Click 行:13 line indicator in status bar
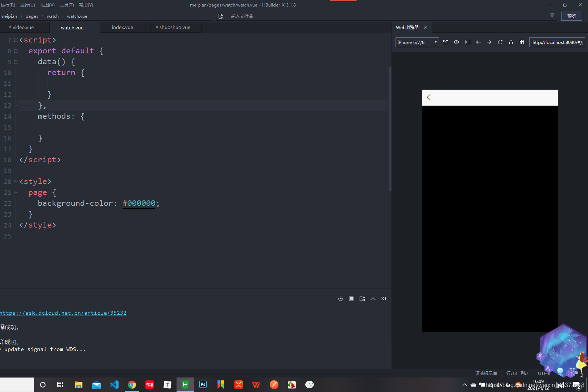 click(x=512, y=373)
